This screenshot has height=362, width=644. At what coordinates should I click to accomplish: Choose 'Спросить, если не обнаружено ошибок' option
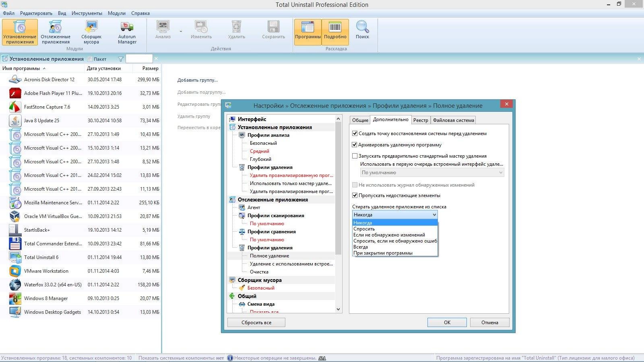coord(395,241)
